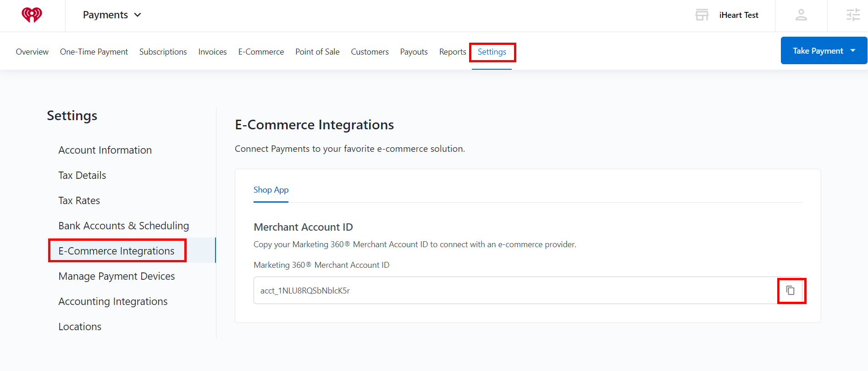868x371 pixels.
Task: Click the E-Commerce Integrations page heading
Action: click(314, 125)
